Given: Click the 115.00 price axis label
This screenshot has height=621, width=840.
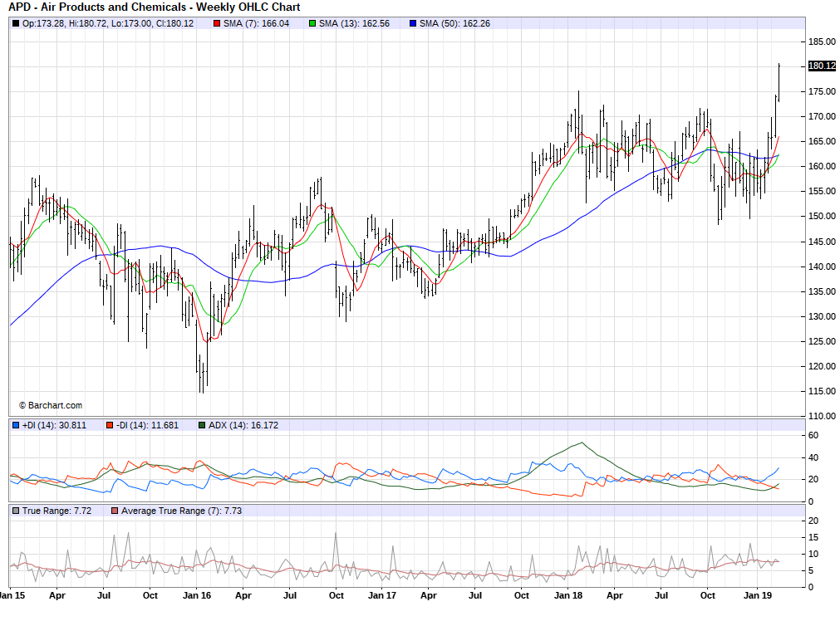Looking at the screenshot, I should click(822, 391).
